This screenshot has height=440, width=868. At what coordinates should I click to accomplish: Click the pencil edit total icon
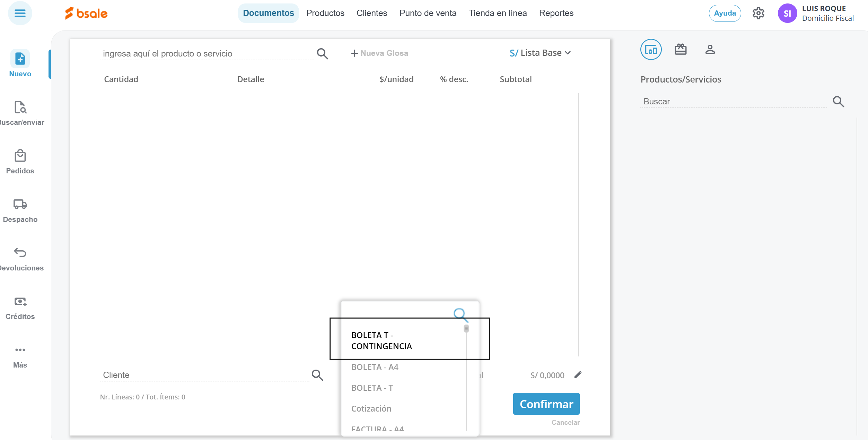pyautogui.click(x=578, y=375)
